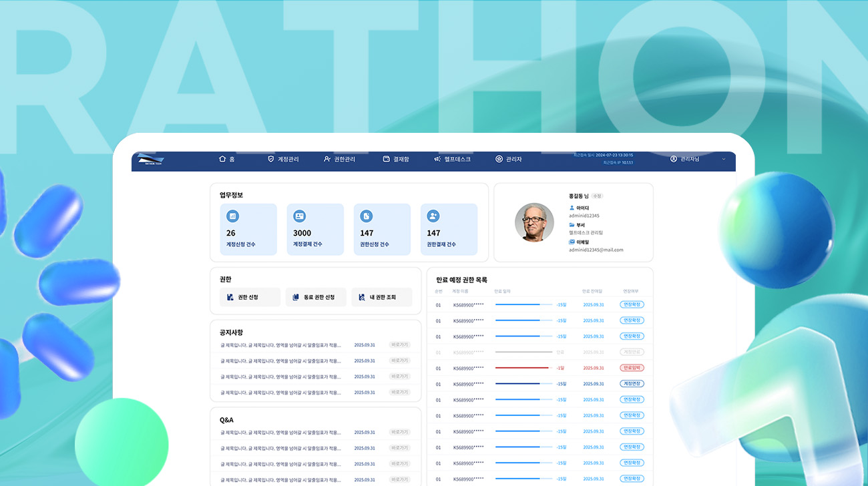Click the 권한 신청 button
This screenshot has width=868, height=486.
[250, 297]
